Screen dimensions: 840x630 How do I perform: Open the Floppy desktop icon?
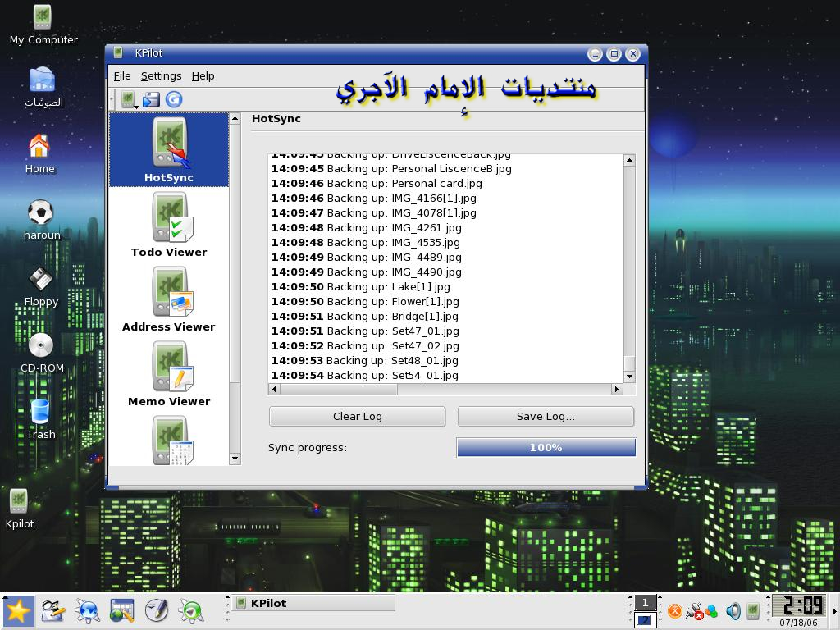point(41,286)
